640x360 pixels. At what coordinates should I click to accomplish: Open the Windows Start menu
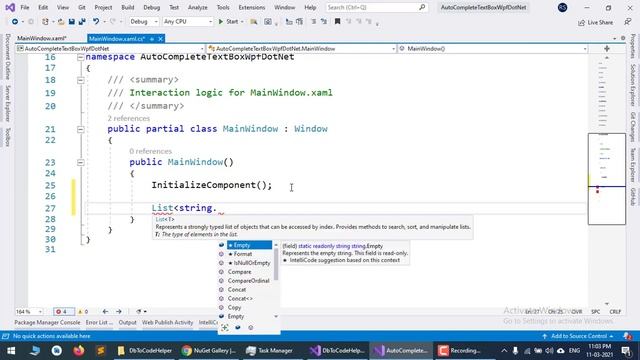(x=11, y=350)
